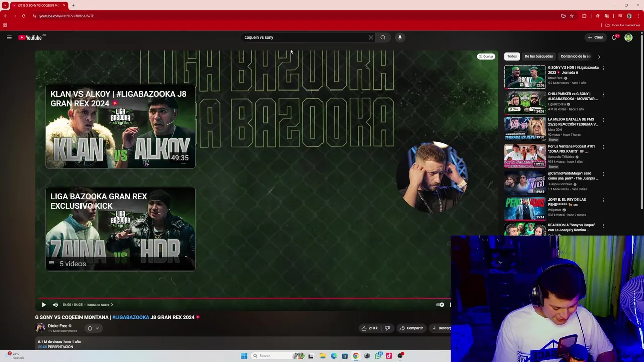The height and width of the screenshot is (362, 644).
Task: Hide end-screen cards with Ocultar
Action: tap(486, 56)
